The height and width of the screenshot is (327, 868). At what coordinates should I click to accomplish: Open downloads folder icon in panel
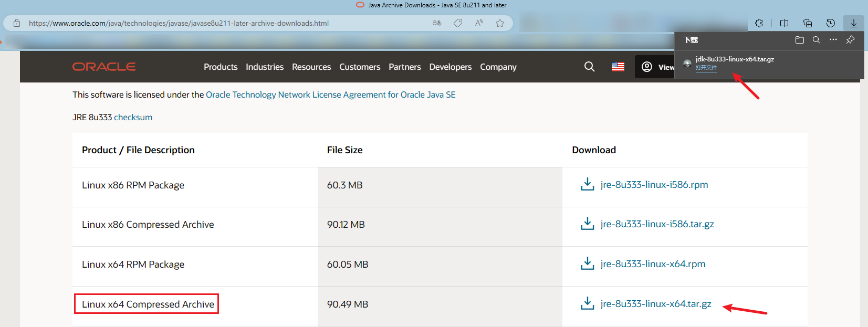coord(800,40)
